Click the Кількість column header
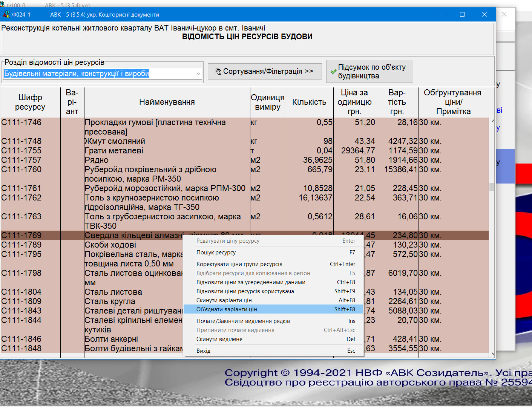The image size is (532, 407). pyautogui.click(x=310, y=102)
